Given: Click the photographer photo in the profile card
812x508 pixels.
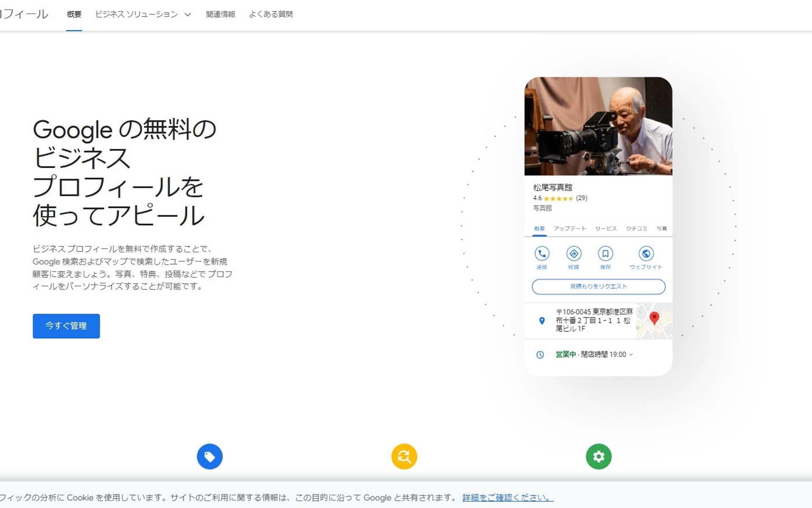Looking at the screenshot, I should click(x=598, y=126).
